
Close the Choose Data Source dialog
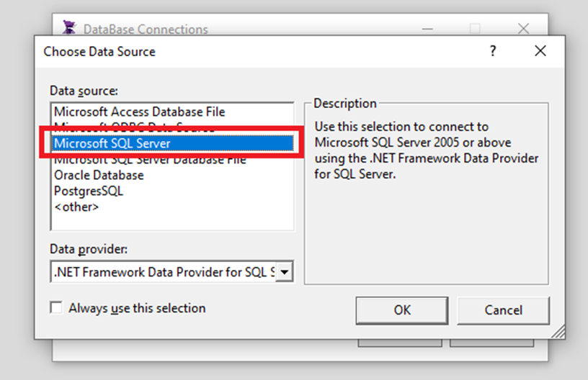click(540, 51)
